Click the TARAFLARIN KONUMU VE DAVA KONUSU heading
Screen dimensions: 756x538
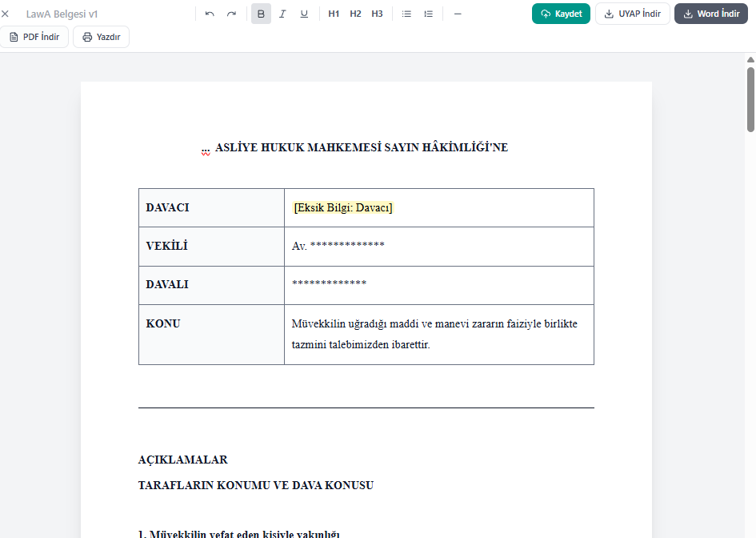tap(256, 485)
